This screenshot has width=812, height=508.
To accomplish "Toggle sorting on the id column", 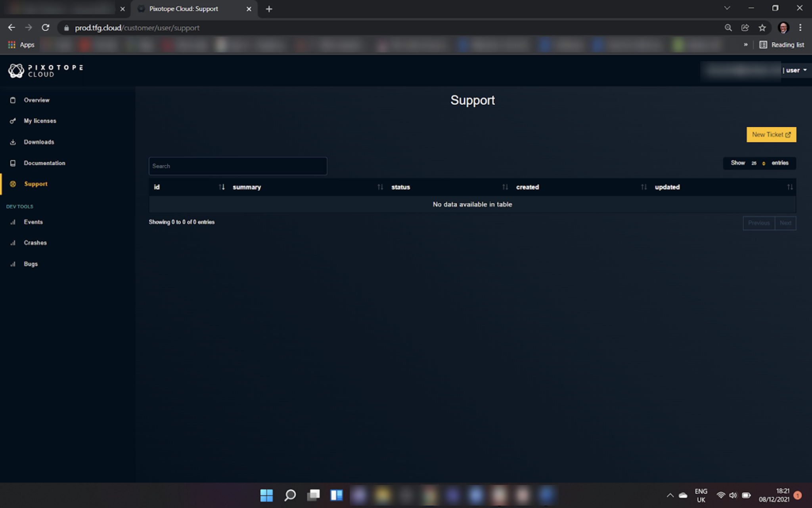I will [222, 187].
